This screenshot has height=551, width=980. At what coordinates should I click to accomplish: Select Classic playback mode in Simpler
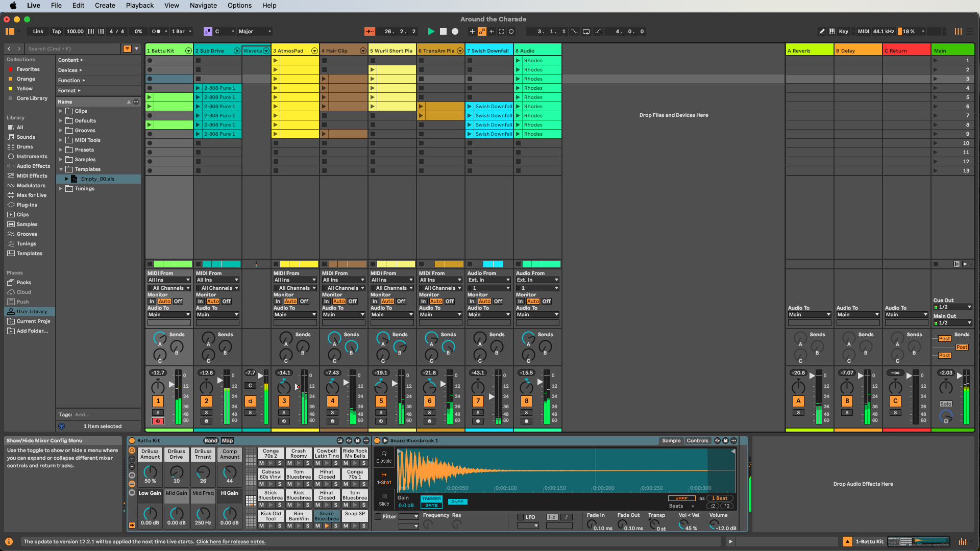384,457
